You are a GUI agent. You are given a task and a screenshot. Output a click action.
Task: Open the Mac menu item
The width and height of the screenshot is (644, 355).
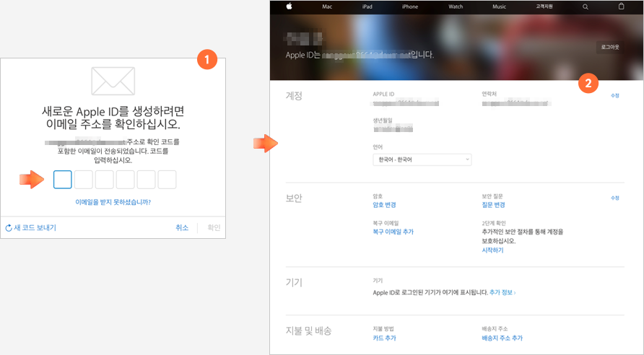[x=327, y=6]
